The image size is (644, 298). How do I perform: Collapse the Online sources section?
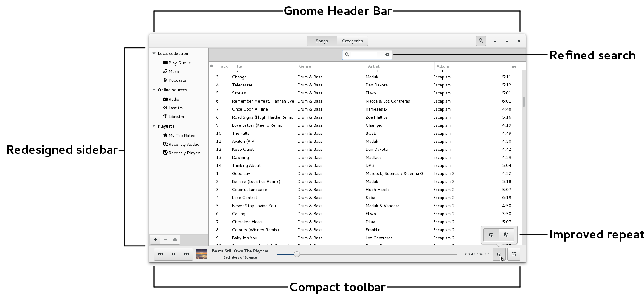(154, 89)
